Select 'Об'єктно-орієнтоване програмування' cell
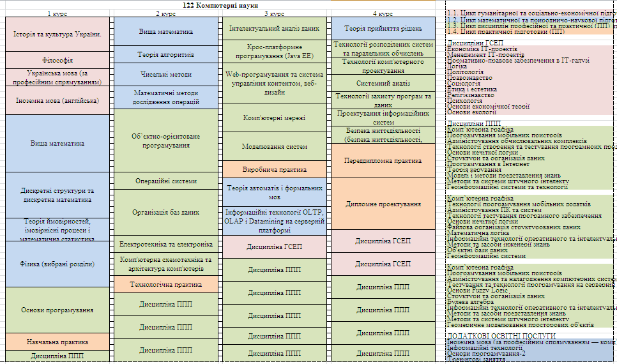Image resolution: width=617 pixels, height=364 pixels. point(165,140)
